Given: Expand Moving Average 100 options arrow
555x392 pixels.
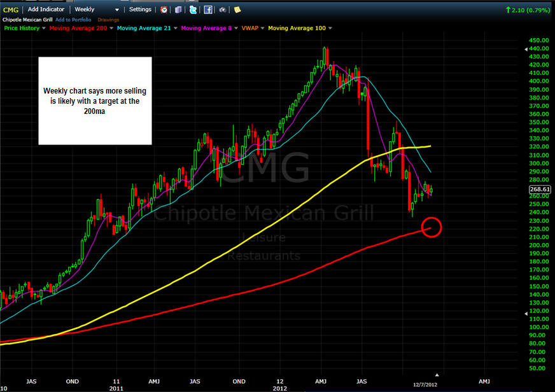Looking at the screenshot, I should pos(330,28).
